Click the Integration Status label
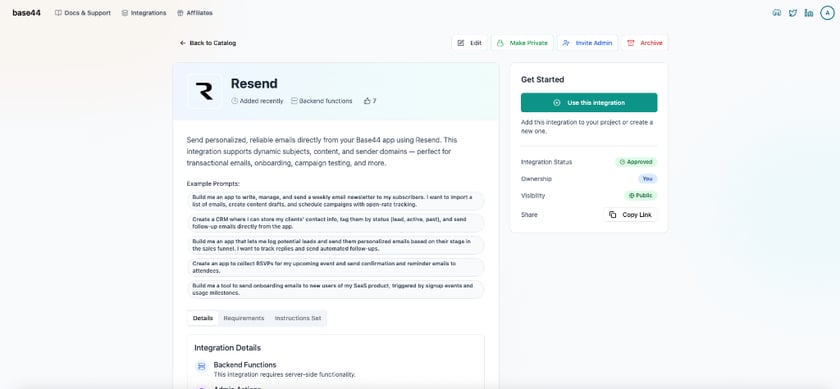 [x=546, y=162]
